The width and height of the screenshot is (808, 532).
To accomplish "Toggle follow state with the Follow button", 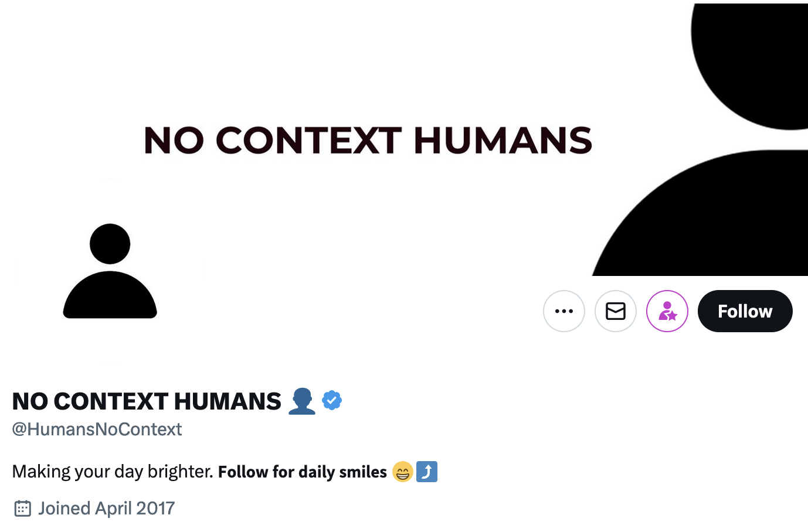I will click(745, 311).
